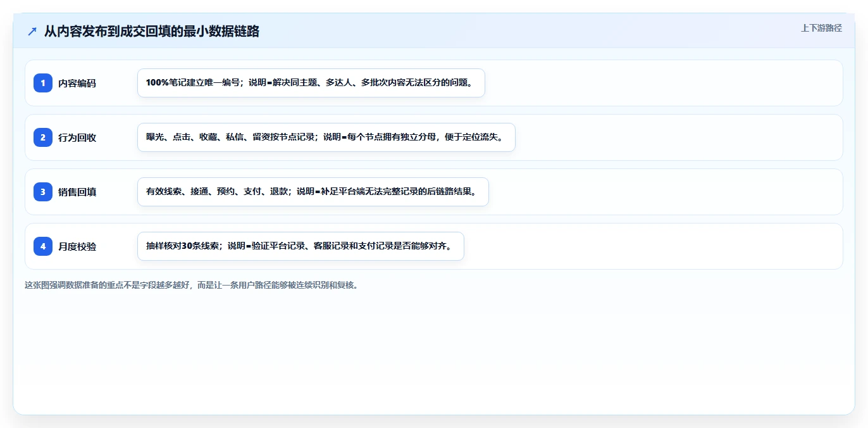Click the 内容编码 step label

[77, 83]
